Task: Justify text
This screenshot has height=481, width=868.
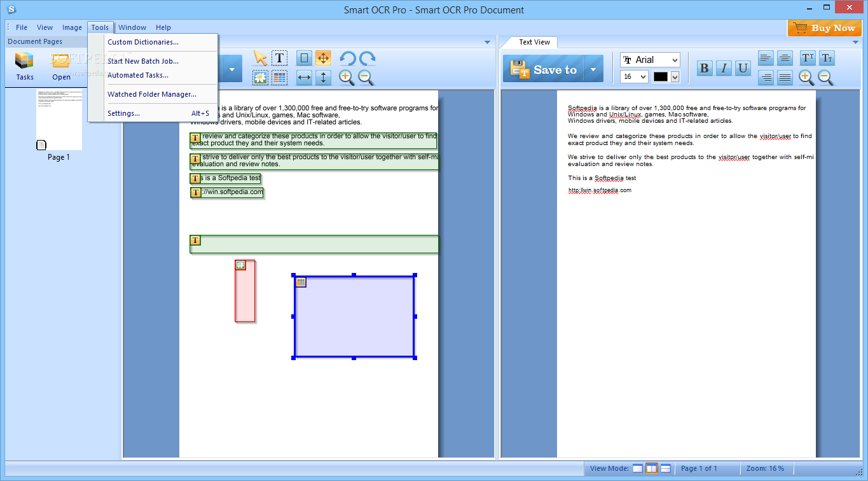Action: pos(785,78)
